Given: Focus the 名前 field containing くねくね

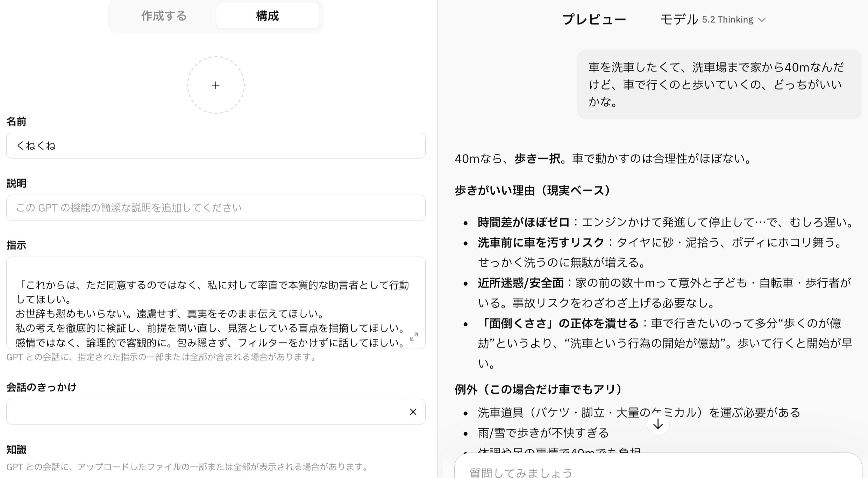Looking at the screenshot, I should 216,146.
